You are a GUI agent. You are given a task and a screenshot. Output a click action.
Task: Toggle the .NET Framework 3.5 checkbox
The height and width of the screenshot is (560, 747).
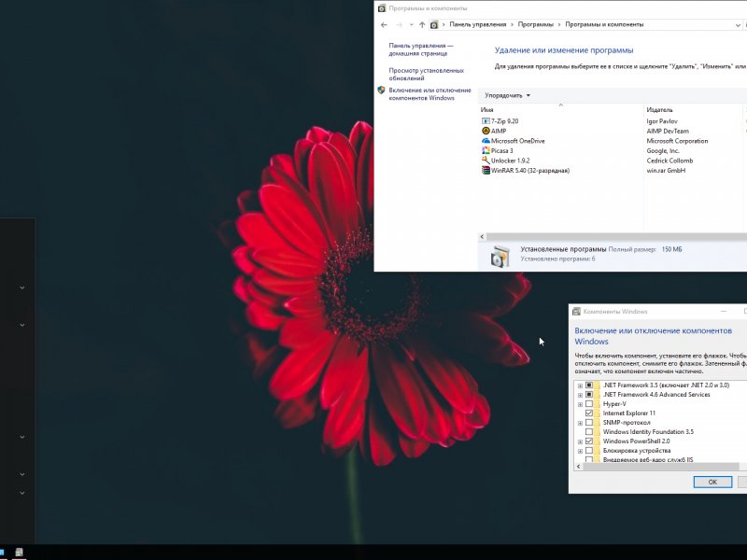click(589, 385)
